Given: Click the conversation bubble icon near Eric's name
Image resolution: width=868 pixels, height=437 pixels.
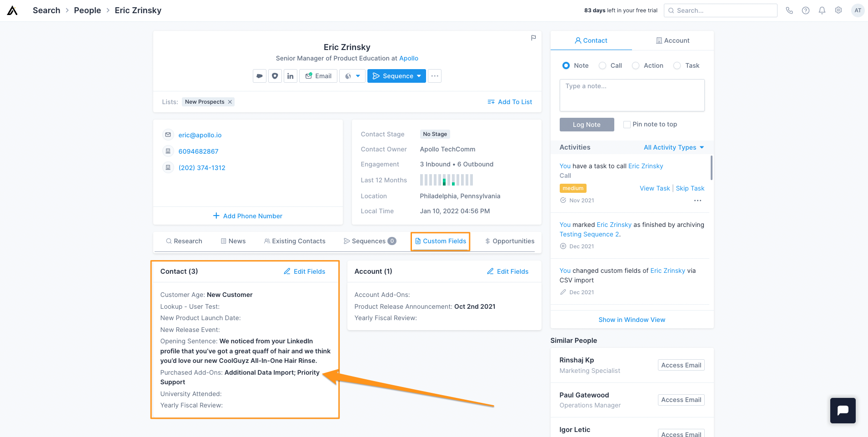Looking at the screenshot, I should click(260, 75).
